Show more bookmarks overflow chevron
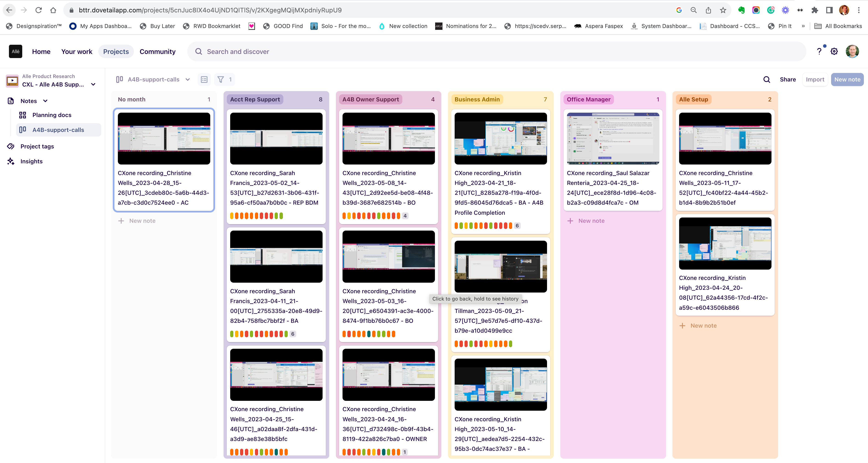The width and height of the screenshot is (868, 463). (803, 26)
